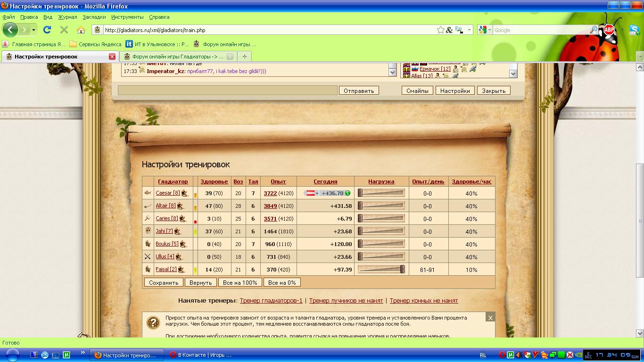This screenshot has width=644, height=362.
Task: Go to Firefox home page icon
Action: pos(81,30)
